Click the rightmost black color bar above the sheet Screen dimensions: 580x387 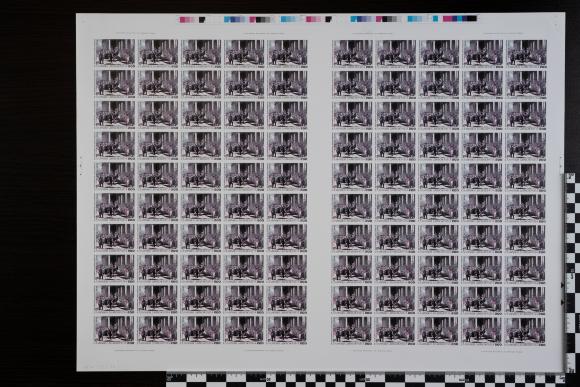(x=472, y=18)
